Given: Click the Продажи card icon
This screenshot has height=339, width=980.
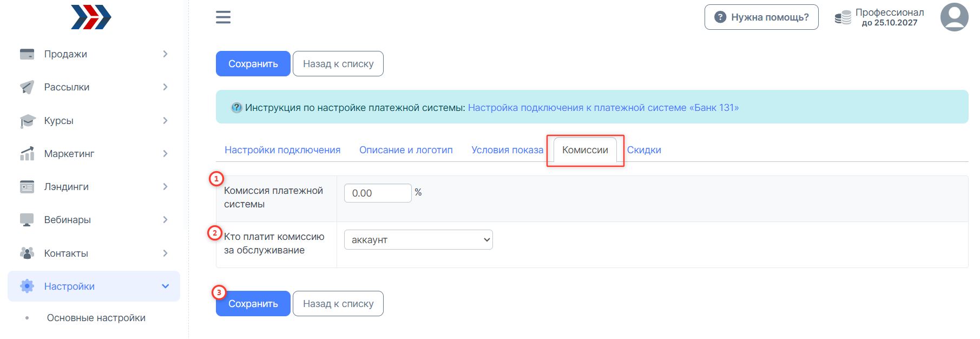Looking at the screenshot, I should coord(27,54).
